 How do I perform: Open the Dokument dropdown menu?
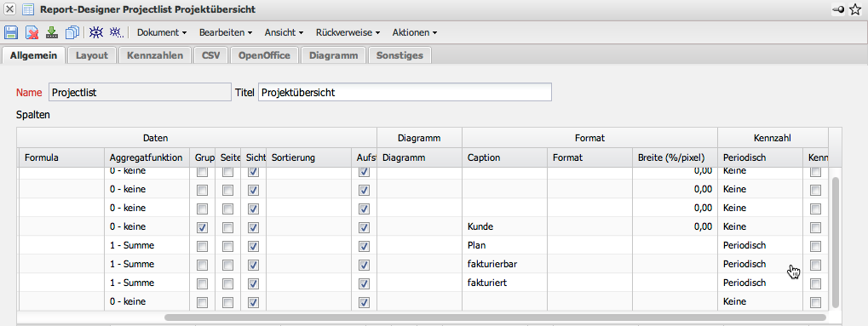coord(162,32)
